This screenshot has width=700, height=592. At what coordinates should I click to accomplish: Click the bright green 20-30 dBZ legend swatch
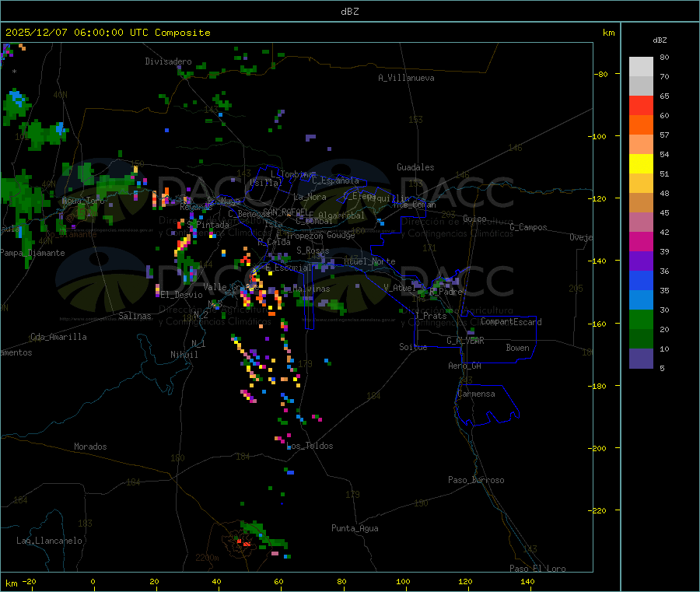(641, 319)
